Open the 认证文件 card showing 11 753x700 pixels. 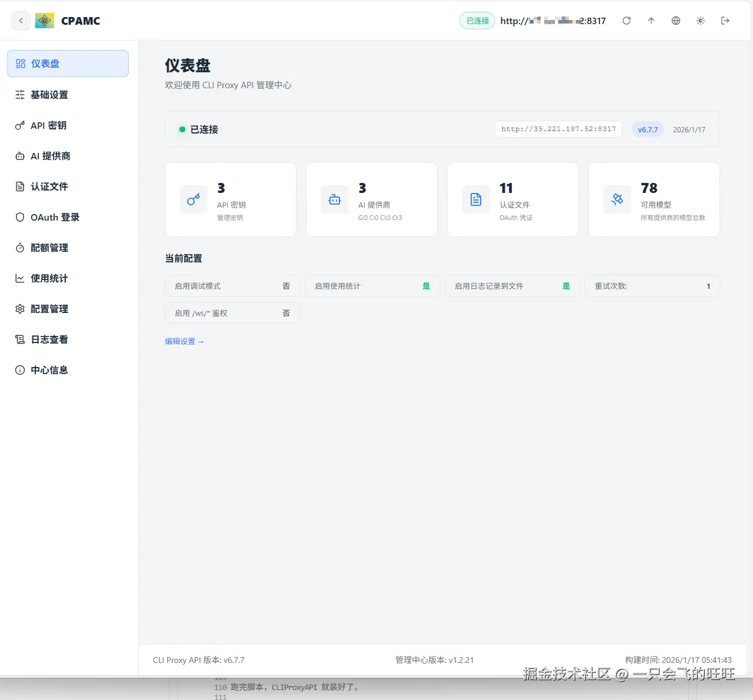point(513,199)
